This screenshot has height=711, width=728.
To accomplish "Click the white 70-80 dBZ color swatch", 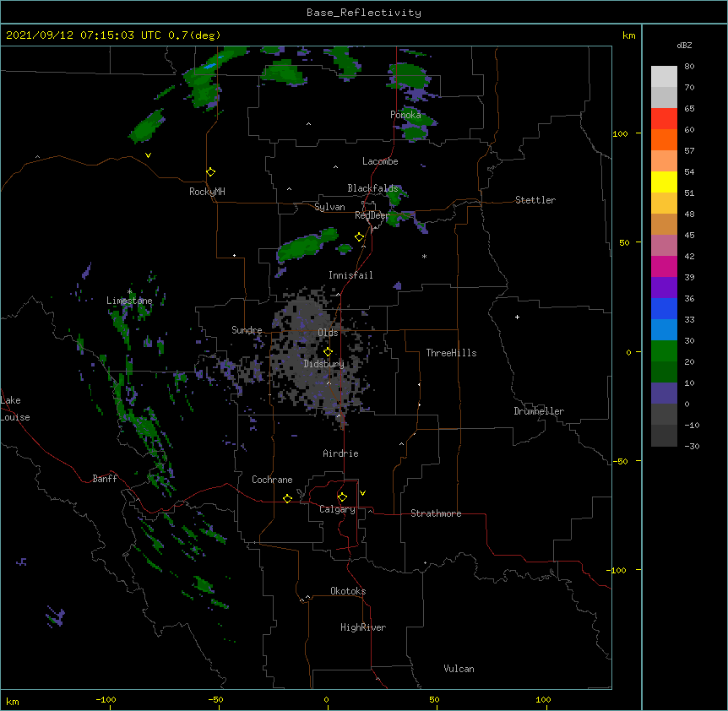I will click(664, 77).
